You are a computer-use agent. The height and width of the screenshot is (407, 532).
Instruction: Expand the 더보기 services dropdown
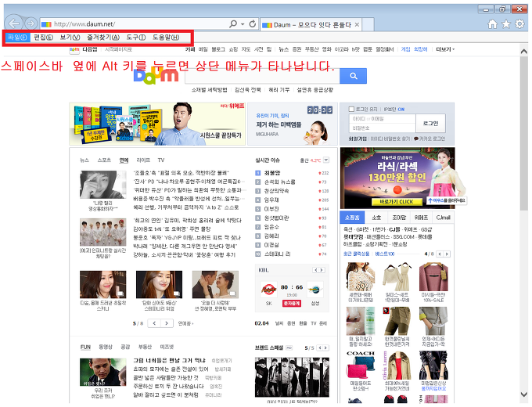pyautogui.click(x=445, y=49)
